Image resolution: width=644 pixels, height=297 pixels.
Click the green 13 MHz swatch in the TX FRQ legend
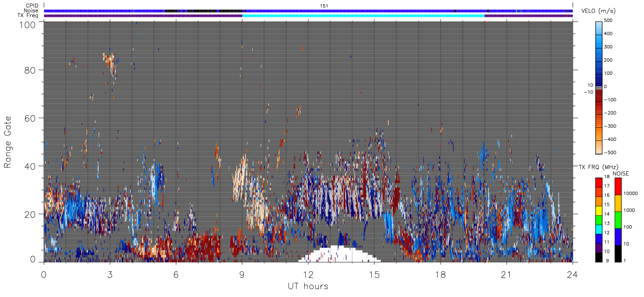(x=599, y=219)
